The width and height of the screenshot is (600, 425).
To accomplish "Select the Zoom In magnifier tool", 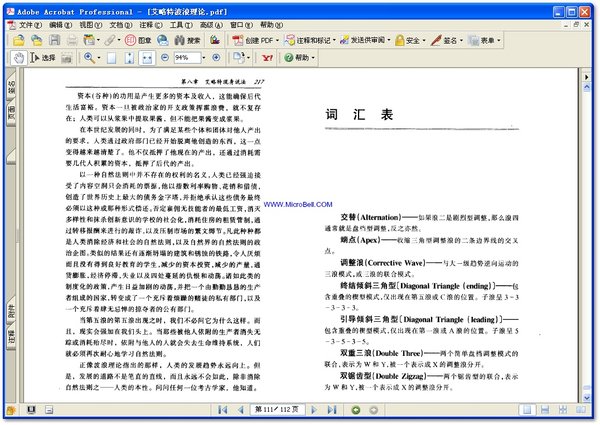I will click(89, 58).
